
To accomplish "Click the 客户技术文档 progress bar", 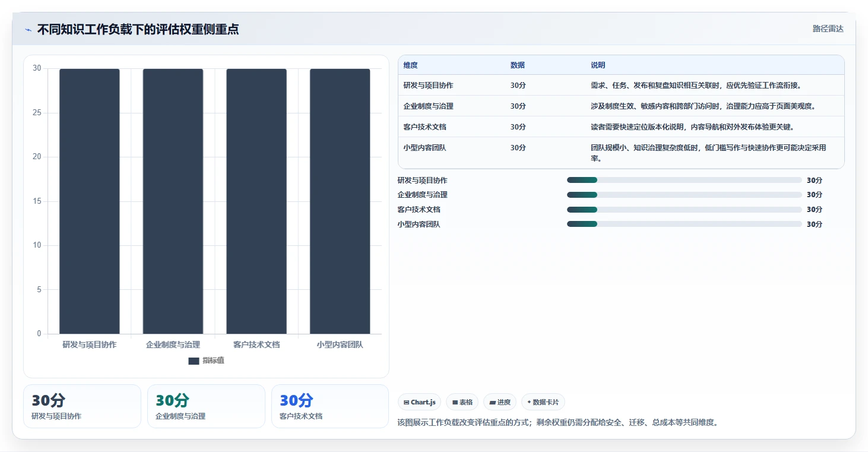I will pyautogui.click(x=684, y=210).
